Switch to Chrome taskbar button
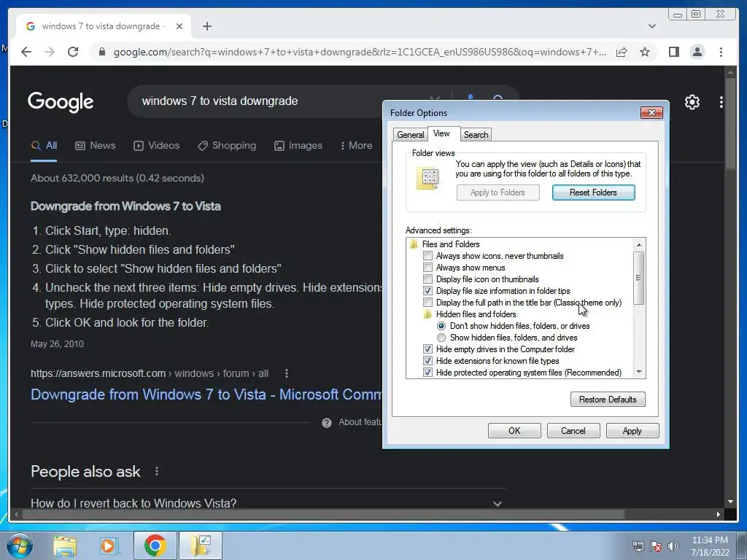This screenshot has width=747, height=560. coord(155,545)
